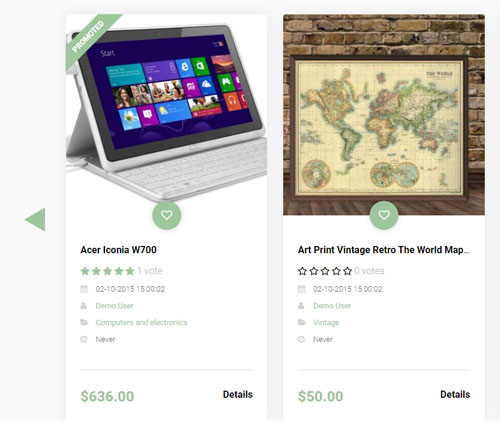
Task: Open the framed world map product image
Action: (384, 115)
